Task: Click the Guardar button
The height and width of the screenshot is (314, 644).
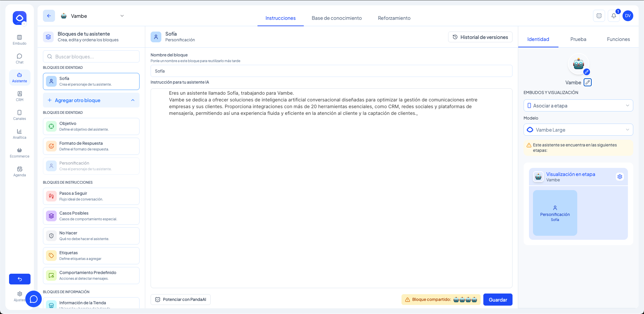Action: 497,300
